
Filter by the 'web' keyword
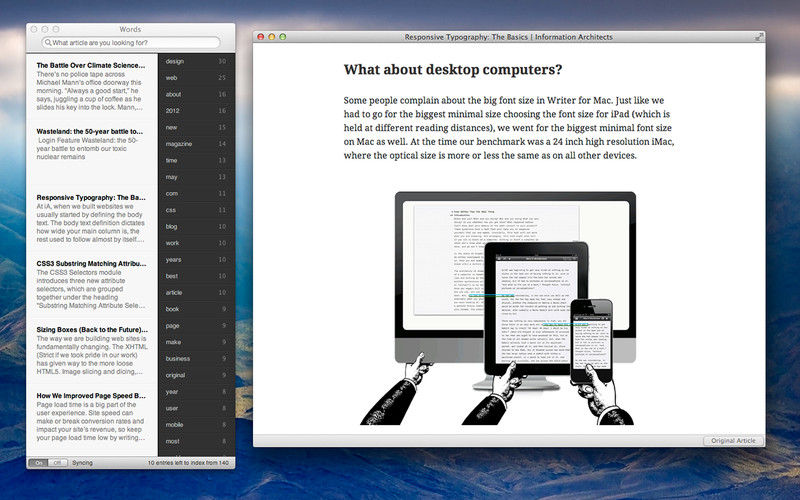(x=196, y=78)
